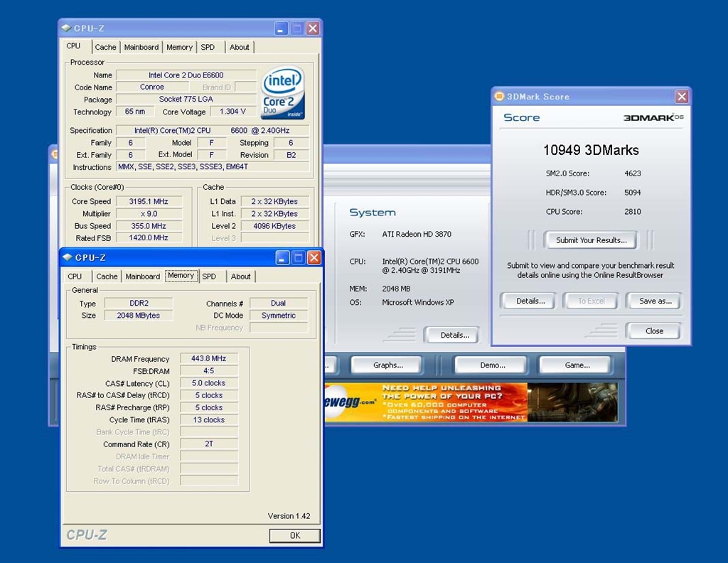Open Details... in the 3DMark Score window

coord(530,301)
